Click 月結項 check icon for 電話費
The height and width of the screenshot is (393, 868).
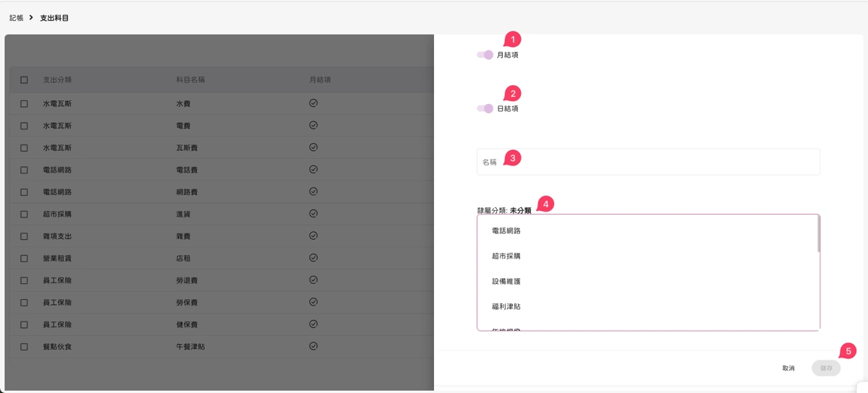[x=313, y=170]
